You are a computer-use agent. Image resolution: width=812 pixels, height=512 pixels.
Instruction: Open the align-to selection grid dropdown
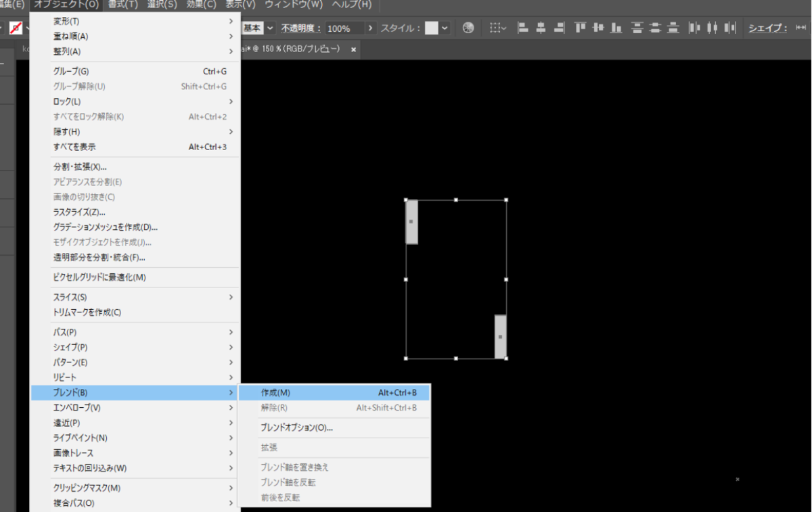point(498,28)
